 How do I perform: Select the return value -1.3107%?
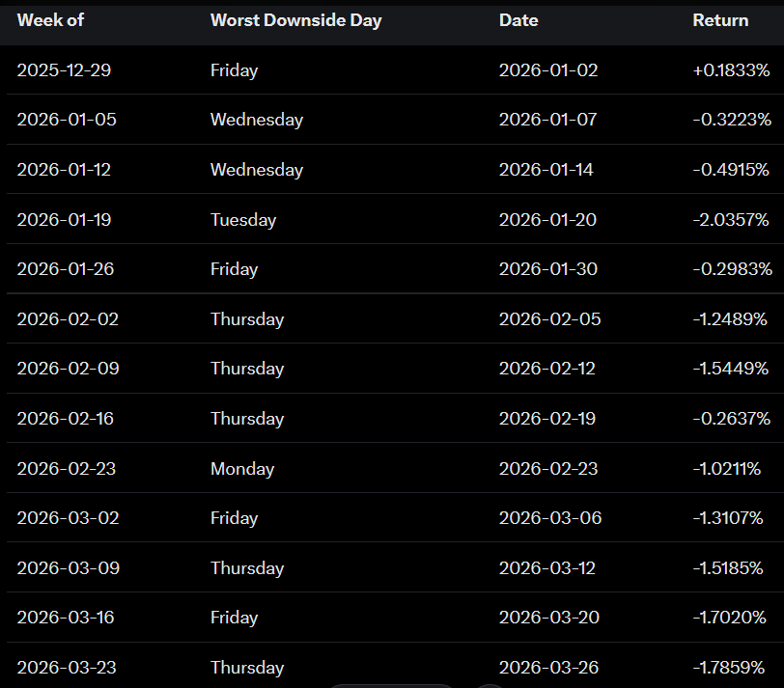coord(728,517)
